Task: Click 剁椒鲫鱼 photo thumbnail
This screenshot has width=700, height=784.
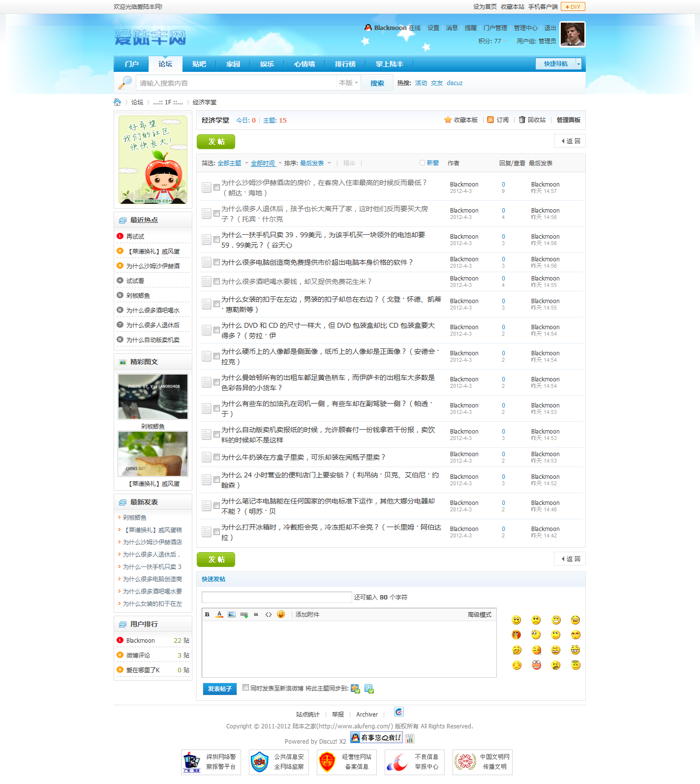Action: tap(153, 397)
